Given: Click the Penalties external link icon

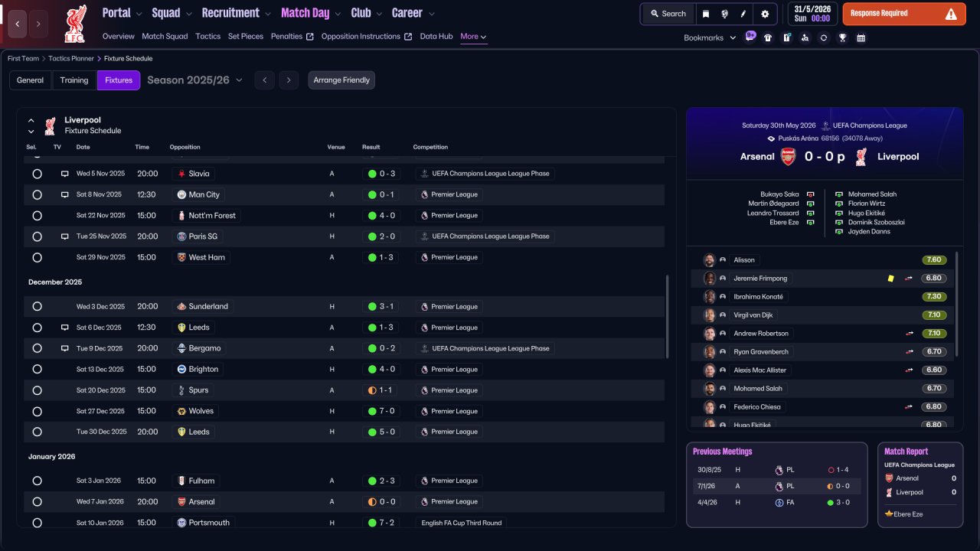Looking at the screenshot, I should (310, 37).
